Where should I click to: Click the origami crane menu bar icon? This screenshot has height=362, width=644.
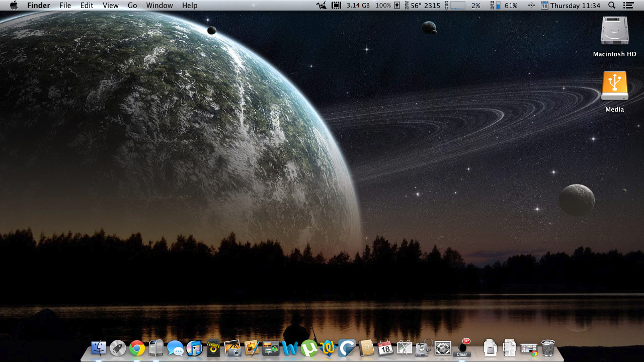pos(321,6)
